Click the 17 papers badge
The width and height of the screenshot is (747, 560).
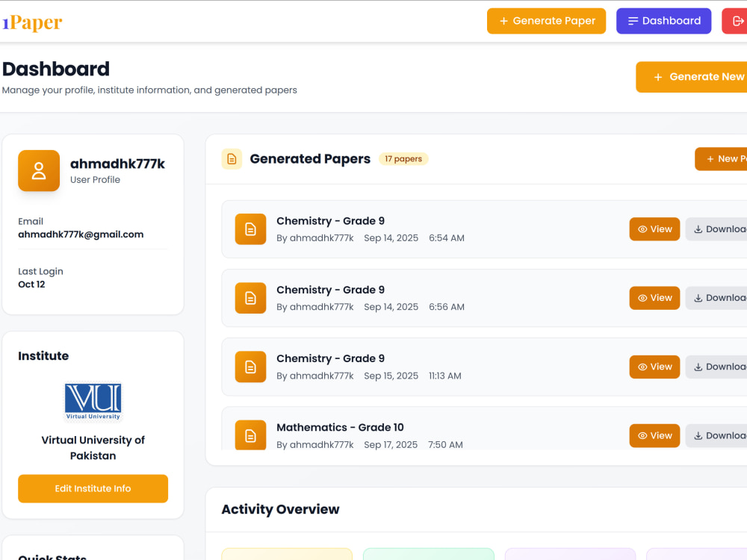[403, 159]
